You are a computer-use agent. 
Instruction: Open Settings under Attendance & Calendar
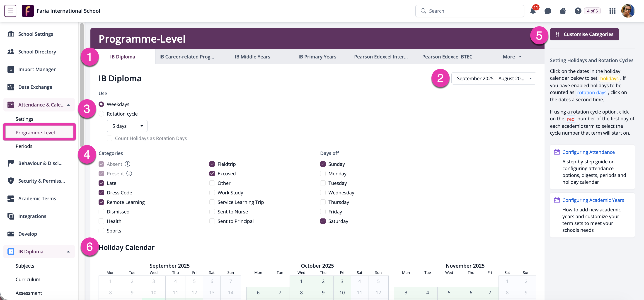(24, 119)
